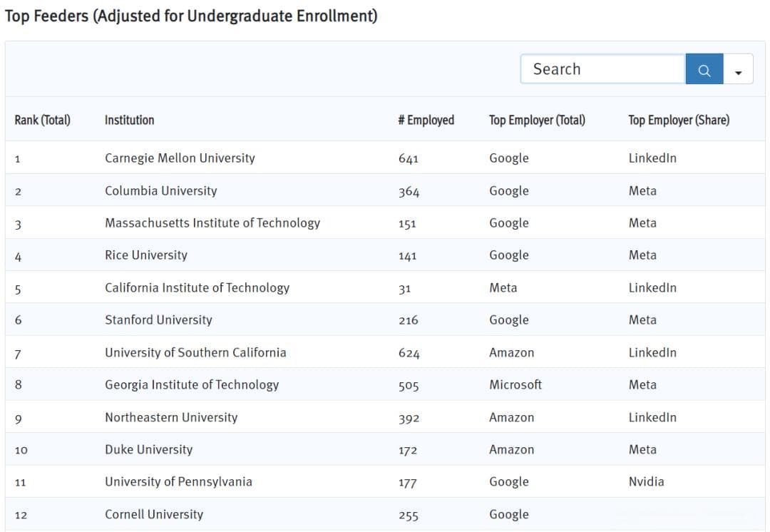Image resolution: width=770 pixels, height=532 pixels.
Task: Select Duke University cell
Action: [148, 450]
